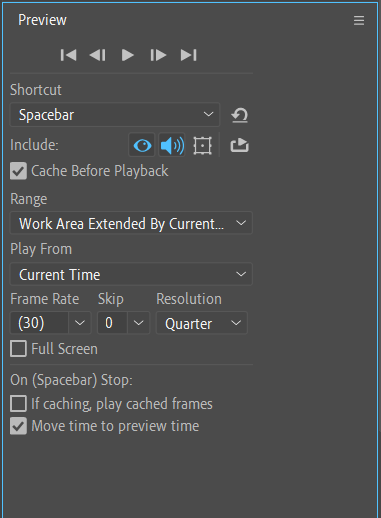The height and width of the screenshot is (518, 381).
Task: Step back one frame
Action: [x=98, y=55]
